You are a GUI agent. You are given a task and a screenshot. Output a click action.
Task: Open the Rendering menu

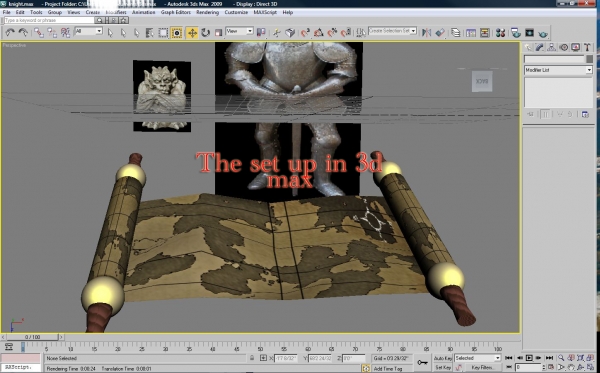pos(207,12)
